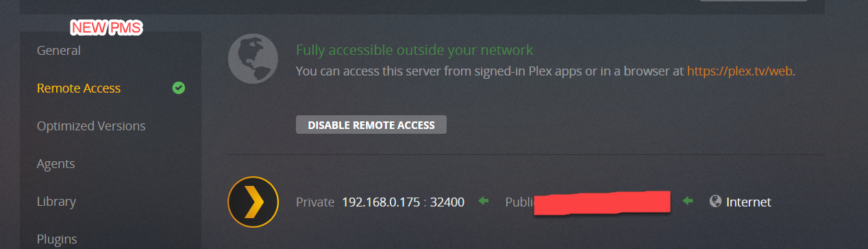Click the private port number 32400
The height and width of the screenshot is (249, 868).
pyautogui.click(x=447, y=202)
